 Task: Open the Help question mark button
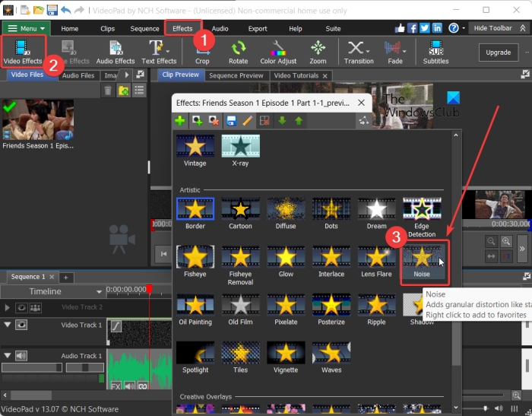coord(454,28)
